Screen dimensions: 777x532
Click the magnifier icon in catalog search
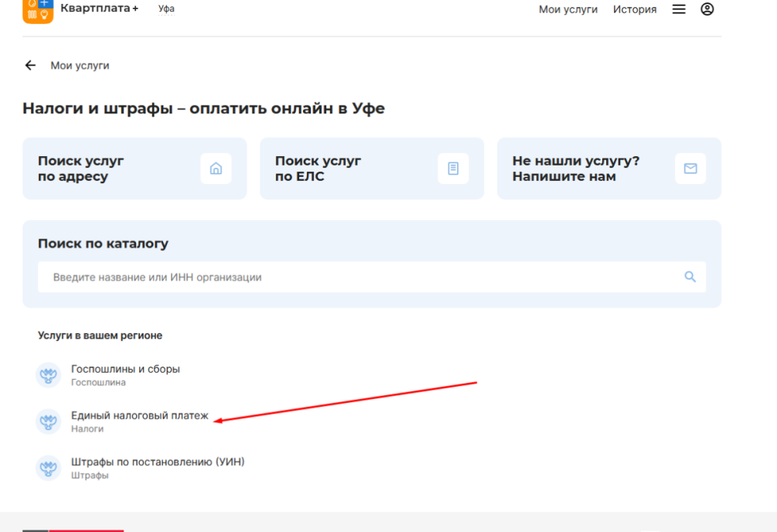[x=690, y=277]
